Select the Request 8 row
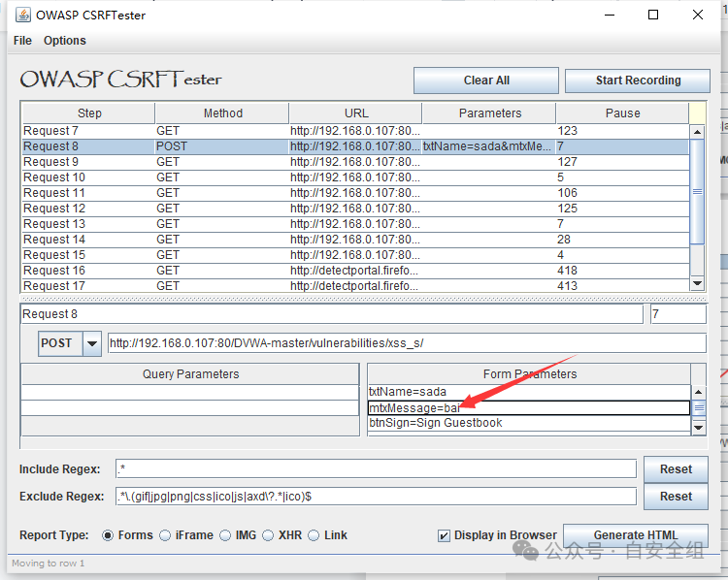 coord(355,146)
